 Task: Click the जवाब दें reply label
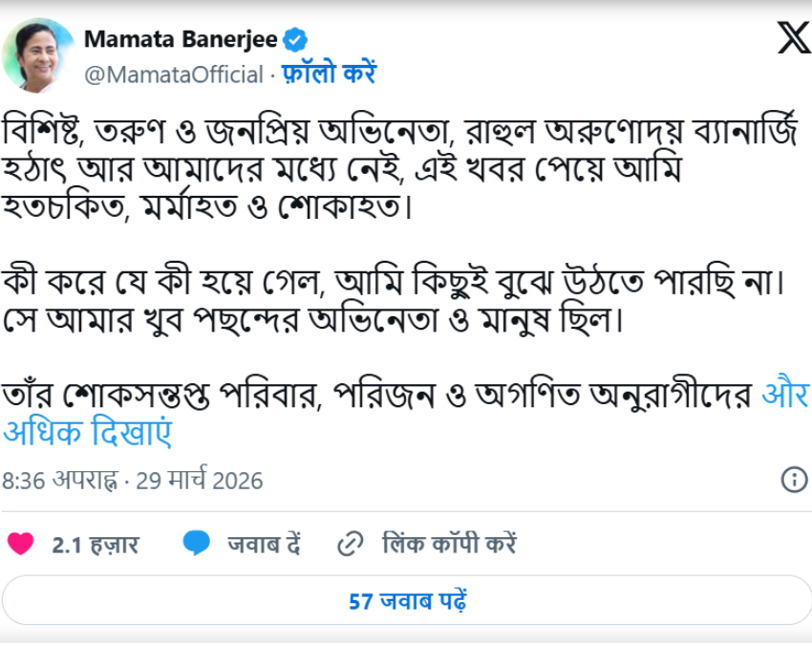[264, 545]
